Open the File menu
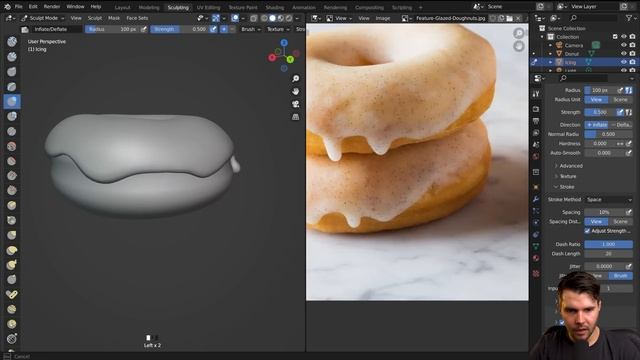This screenshot has width=640, height=360. point(18,7)
